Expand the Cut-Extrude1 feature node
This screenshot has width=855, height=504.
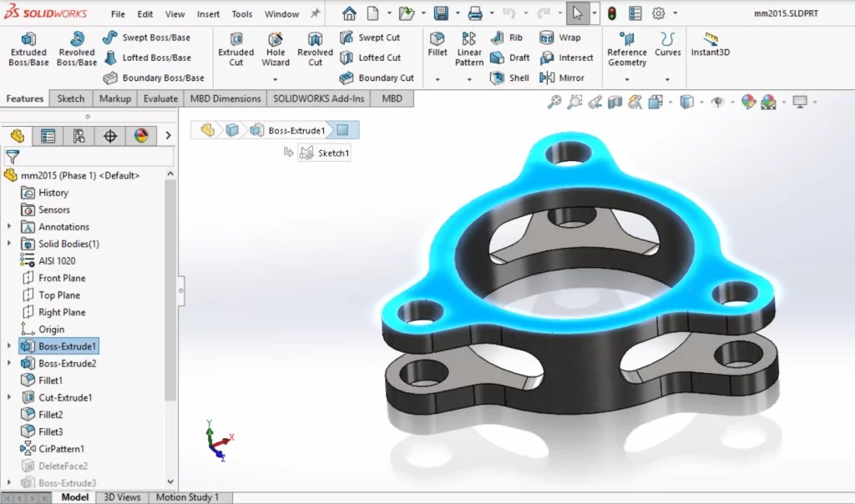pos(8,397)
